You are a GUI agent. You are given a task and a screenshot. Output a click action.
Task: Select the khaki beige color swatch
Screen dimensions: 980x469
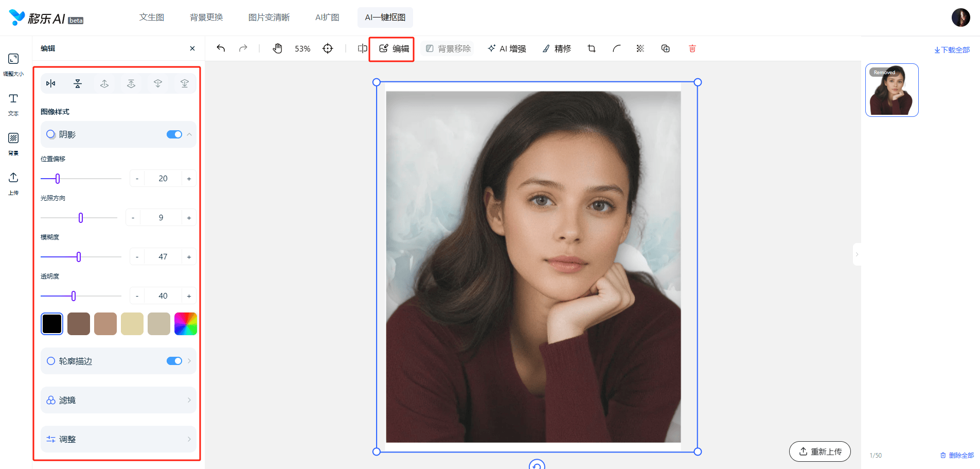point(159,324)
